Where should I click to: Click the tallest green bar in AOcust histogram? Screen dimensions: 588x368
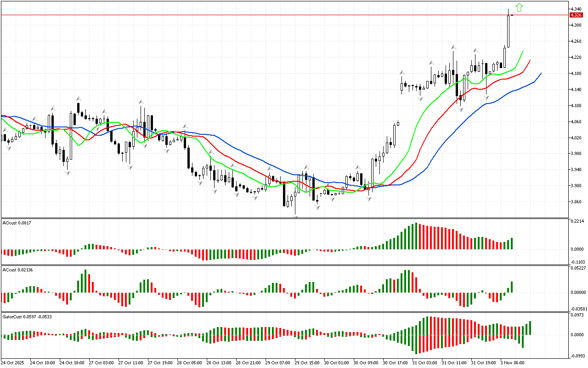(x=416, y=236)
